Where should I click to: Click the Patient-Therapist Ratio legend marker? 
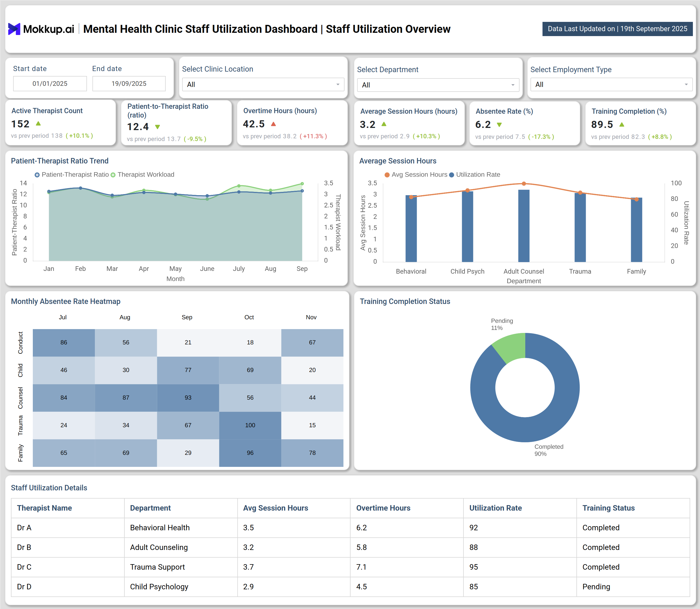[37, 175]
